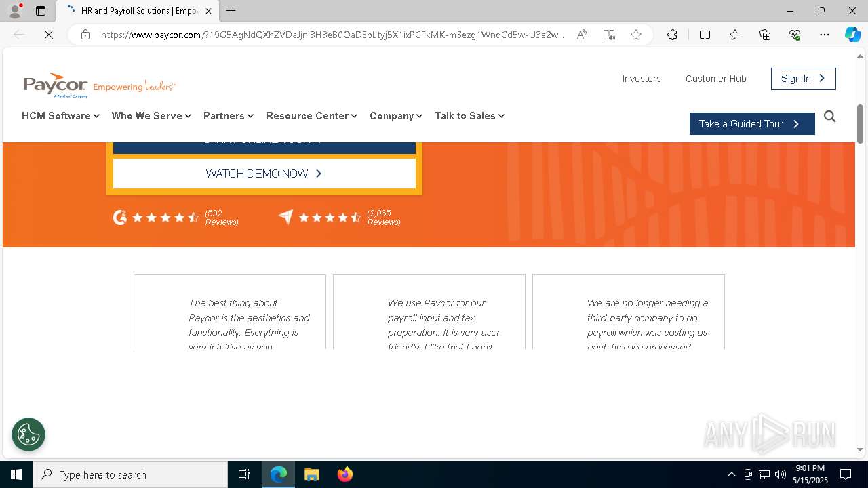Open the cookie preferences button
This screenshot has height=488, width=868.
pyautogui.click(x=28, y=434)
